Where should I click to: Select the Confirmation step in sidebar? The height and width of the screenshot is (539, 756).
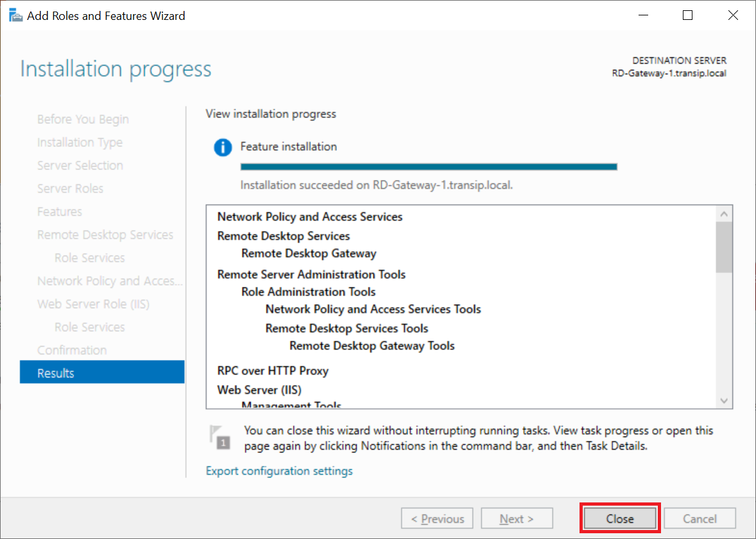pos(72,350)
